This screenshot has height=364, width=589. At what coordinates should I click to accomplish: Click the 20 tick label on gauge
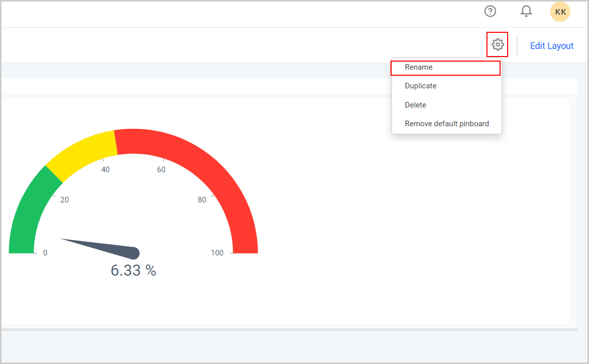coord(65,200)
